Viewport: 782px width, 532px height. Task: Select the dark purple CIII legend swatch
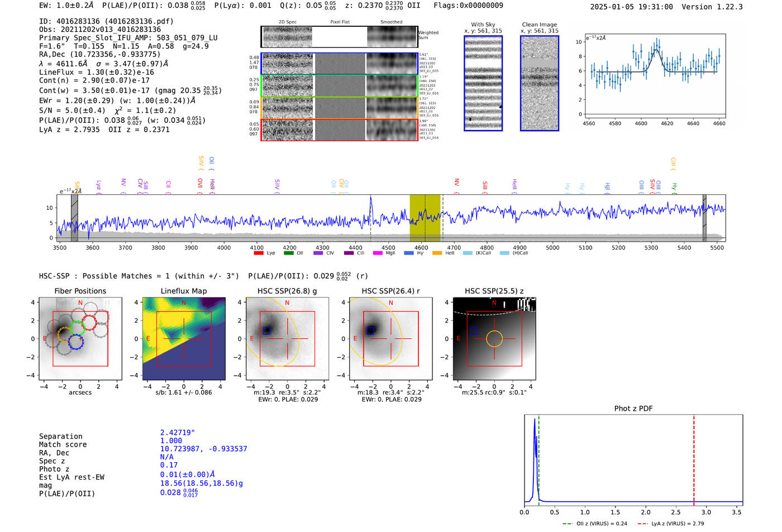[x=349, y=253]
